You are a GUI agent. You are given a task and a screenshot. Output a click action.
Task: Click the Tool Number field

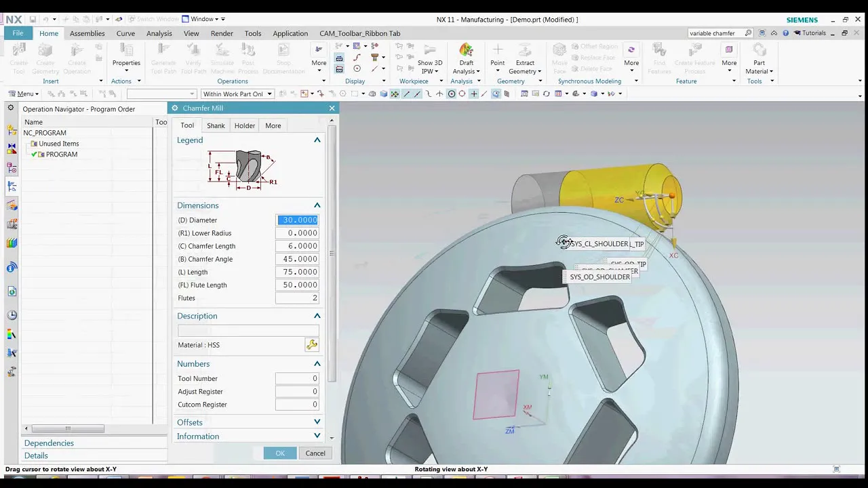tap(298, 379)
